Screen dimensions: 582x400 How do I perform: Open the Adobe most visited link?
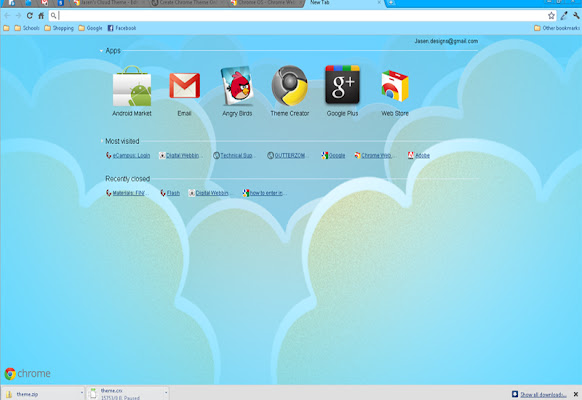(x=418, y=155)
